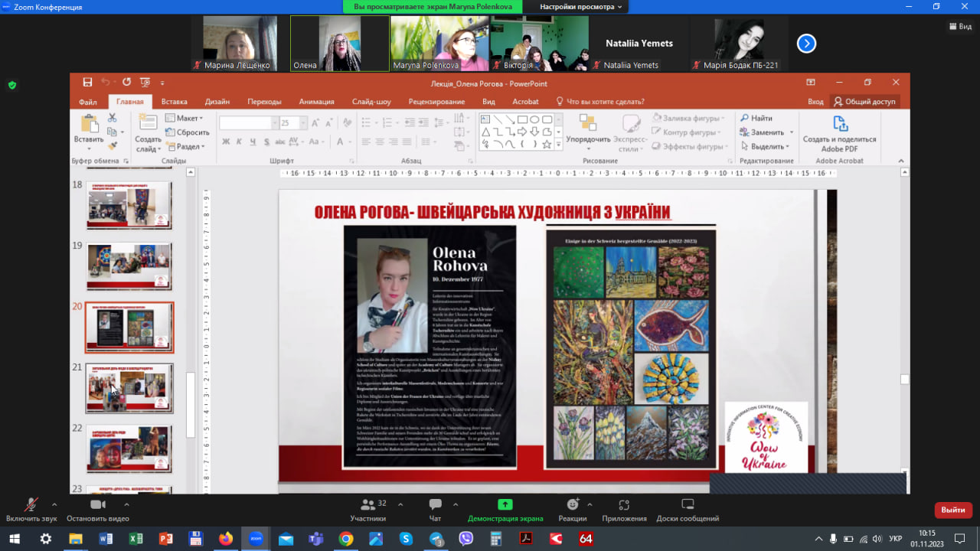Open Заливка фигуры fill color picker
The height and width of the screenshot is (551, 980).
[688, 118]
